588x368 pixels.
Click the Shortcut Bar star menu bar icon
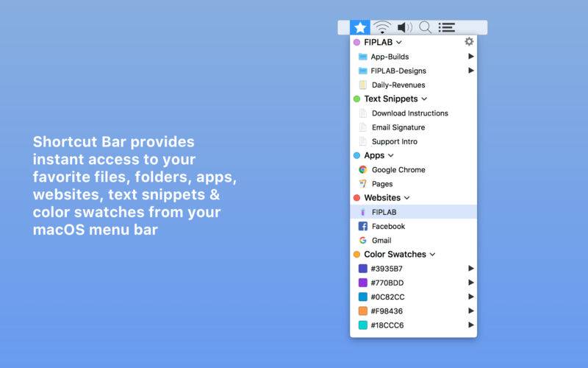coord(360,27)
